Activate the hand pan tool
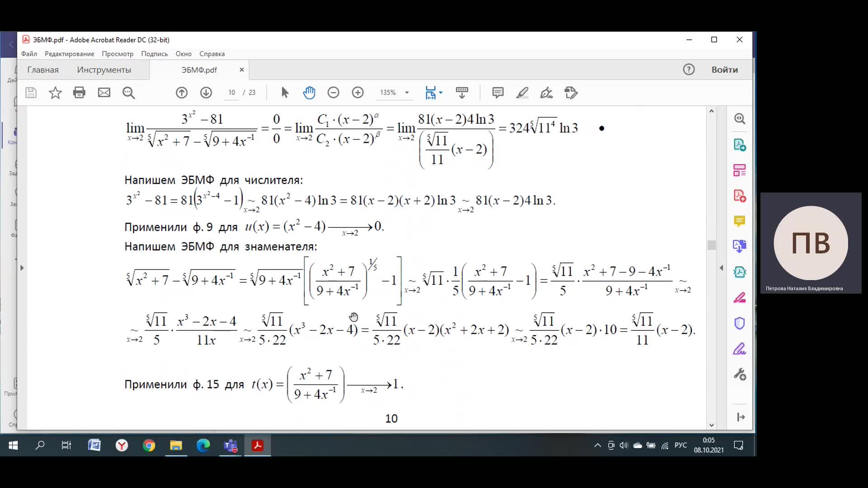Image resolution: width=868 pixels, height=488 pixels. 309,93
